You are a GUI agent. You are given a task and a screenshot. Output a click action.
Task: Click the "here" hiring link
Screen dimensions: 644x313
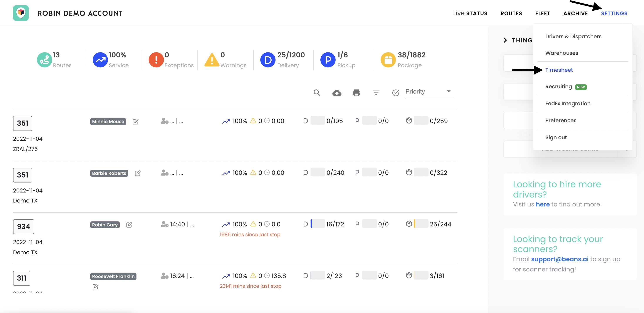click(543, 204)
